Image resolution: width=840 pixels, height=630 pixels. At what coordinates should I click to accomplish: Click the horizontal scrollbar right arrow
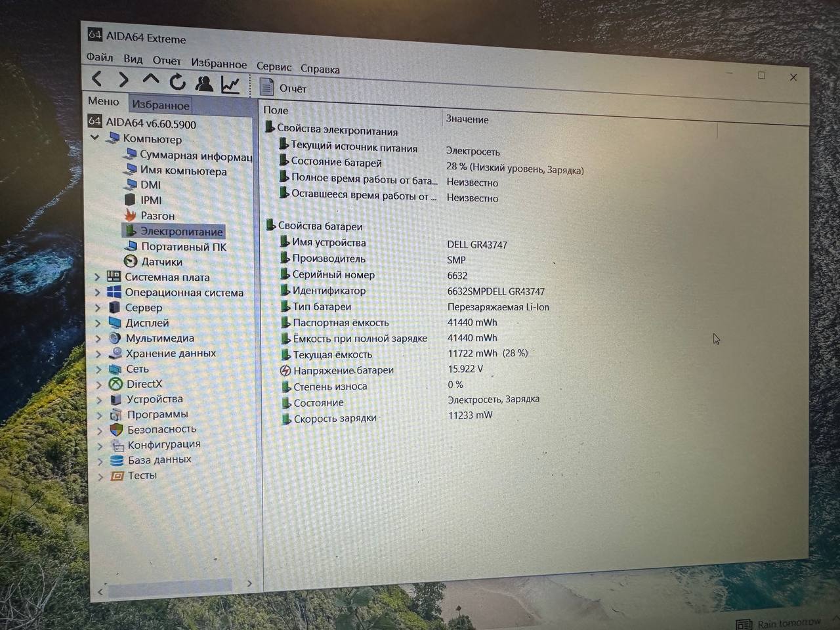(x=249, y=583)
